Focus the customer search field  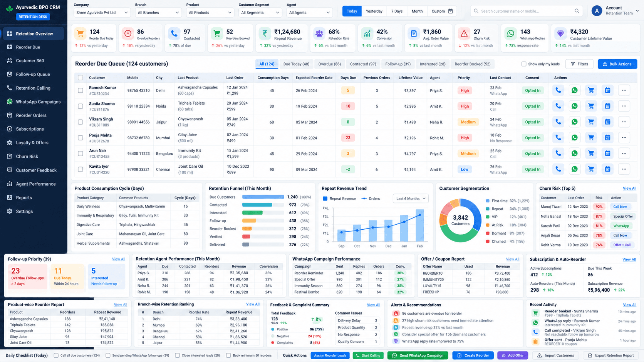pyautogui.click(x=527, y=11)
